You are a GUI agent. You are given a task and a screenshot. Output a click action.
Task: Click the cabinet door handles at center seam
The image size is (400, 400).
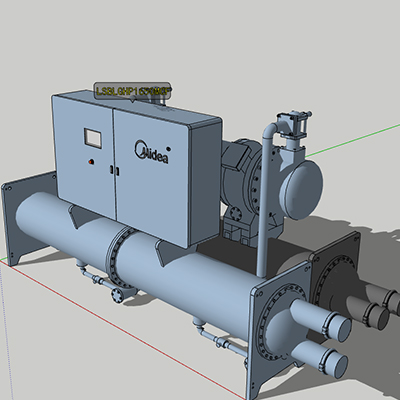click(x=114, y=170)
